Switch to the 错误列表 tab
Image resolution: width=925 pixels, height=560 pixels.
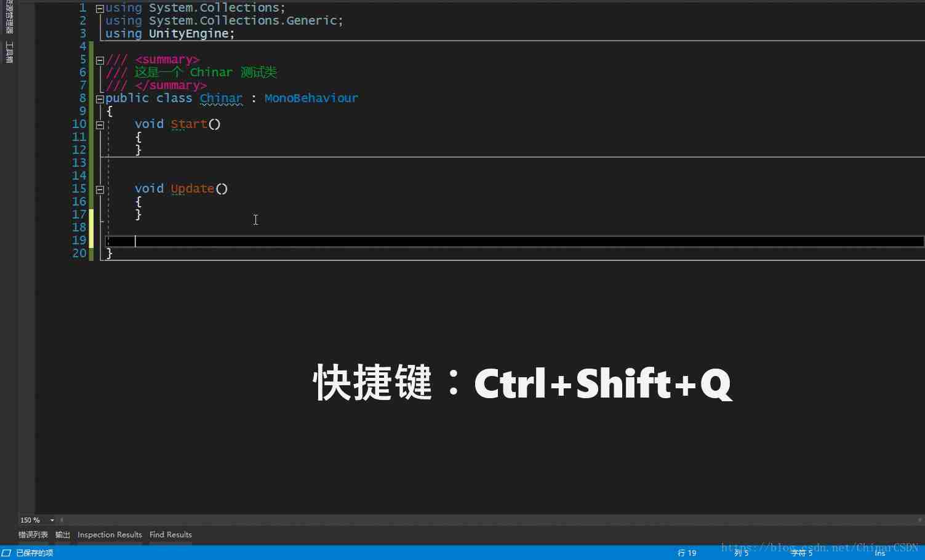33,535
